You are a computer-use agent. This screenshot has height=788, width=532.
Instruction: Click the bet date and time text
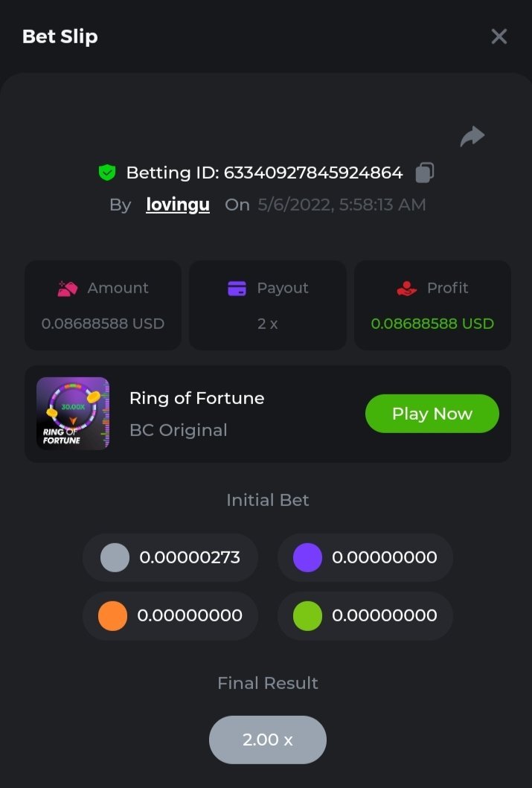pos(342,205)
